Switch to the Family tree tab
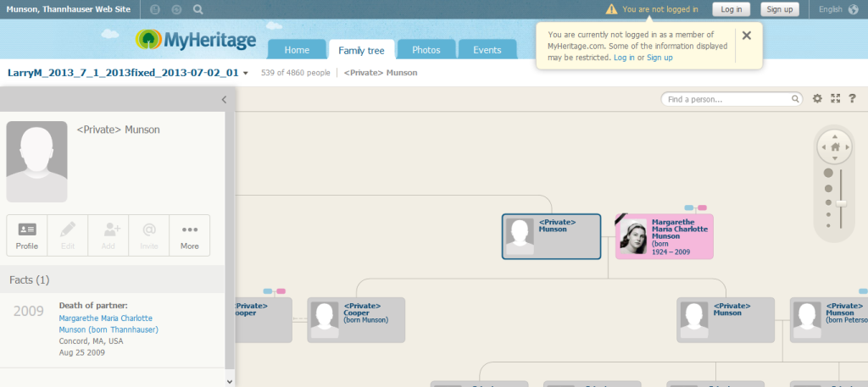Viewport: 868px width, 387px height. (x=361, y=50)
